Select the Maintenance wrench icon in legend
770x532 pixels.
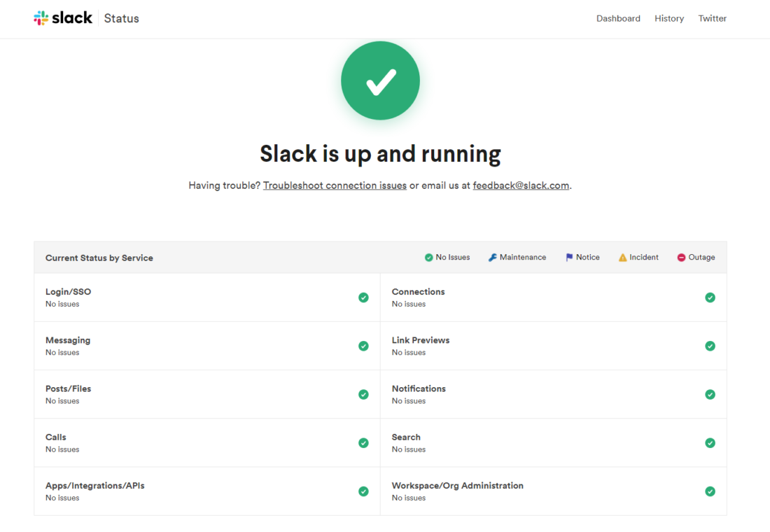pos(492,257)
